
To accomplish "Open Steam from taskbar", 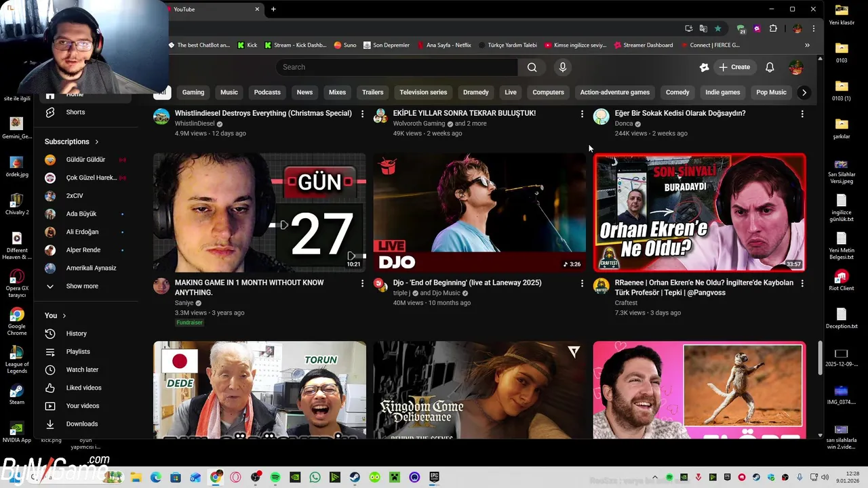I will [355, 477].
